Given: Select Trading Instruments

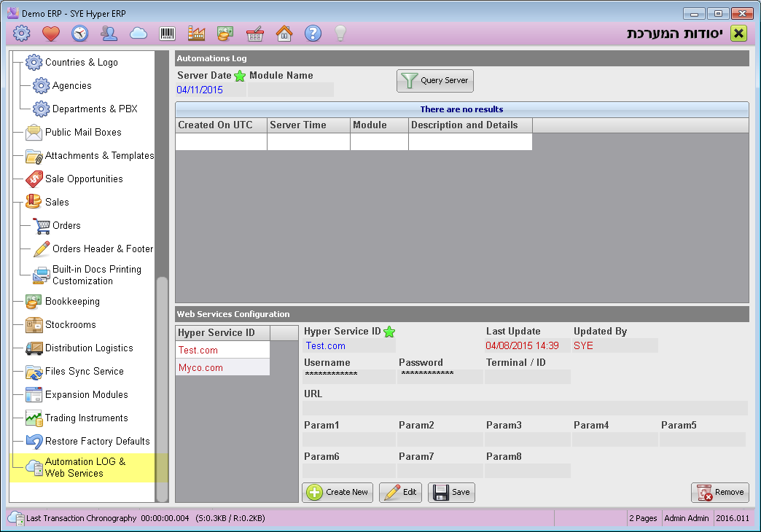Looking at the screenshot, I should [x=77, y=418].
